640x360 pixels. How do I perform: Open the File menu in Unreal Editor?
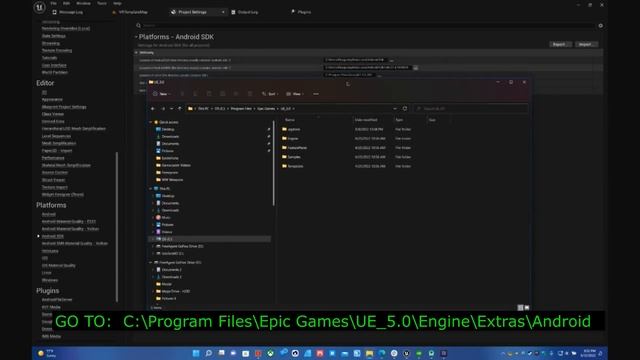click(53, 3)
